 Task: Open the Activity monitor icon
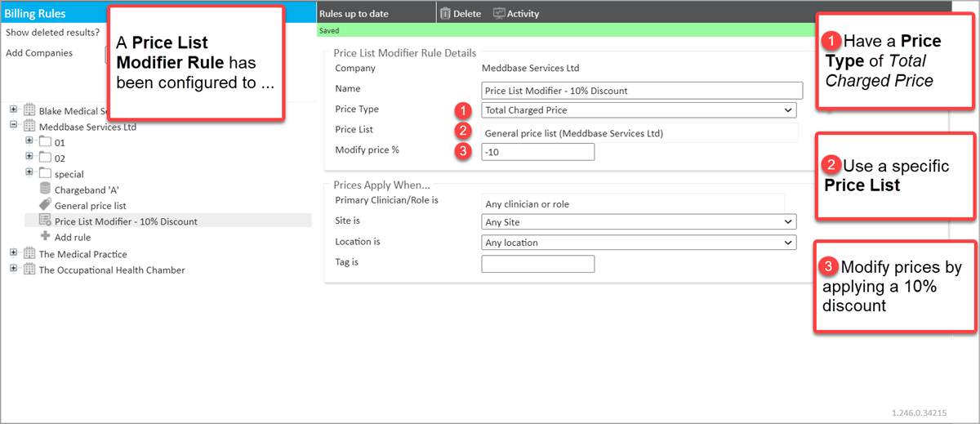click(500, 14)
